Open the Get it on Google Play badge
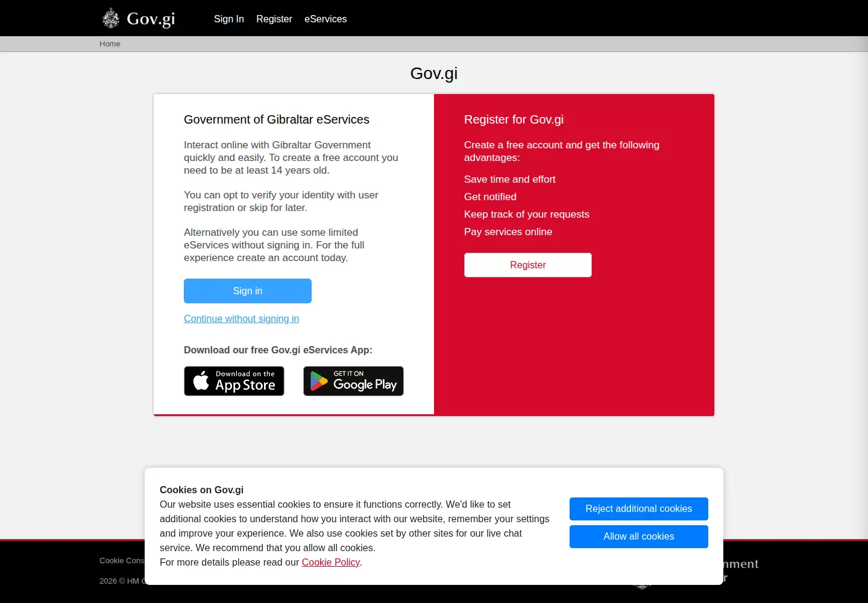This screenshot has height=603, width=868. pos(353,381)
